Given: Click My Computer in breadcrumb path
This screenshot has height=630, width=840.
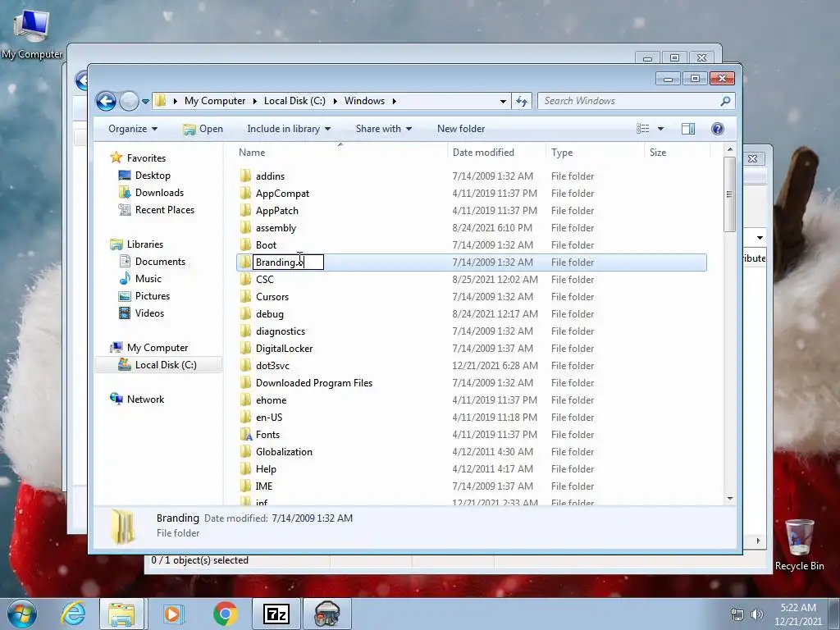Looking at the screenshot, I should click(215, 101).
